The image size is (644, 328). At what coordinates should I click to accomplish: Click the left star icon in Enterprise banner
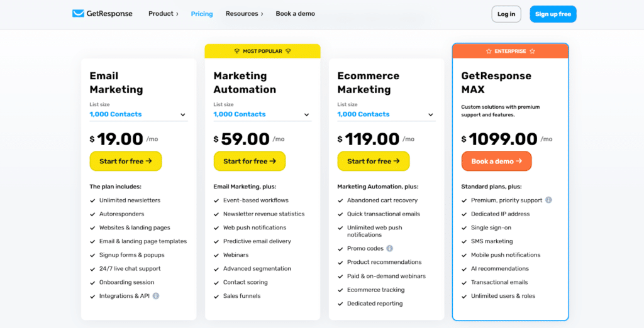pos(489,52)
